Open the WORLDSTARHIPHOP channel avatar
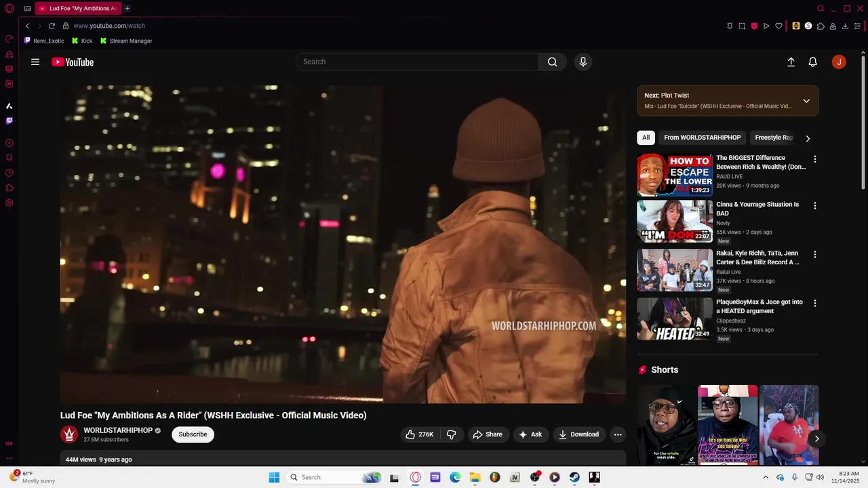This screenshot has height=488, width=868. point(69,434)
